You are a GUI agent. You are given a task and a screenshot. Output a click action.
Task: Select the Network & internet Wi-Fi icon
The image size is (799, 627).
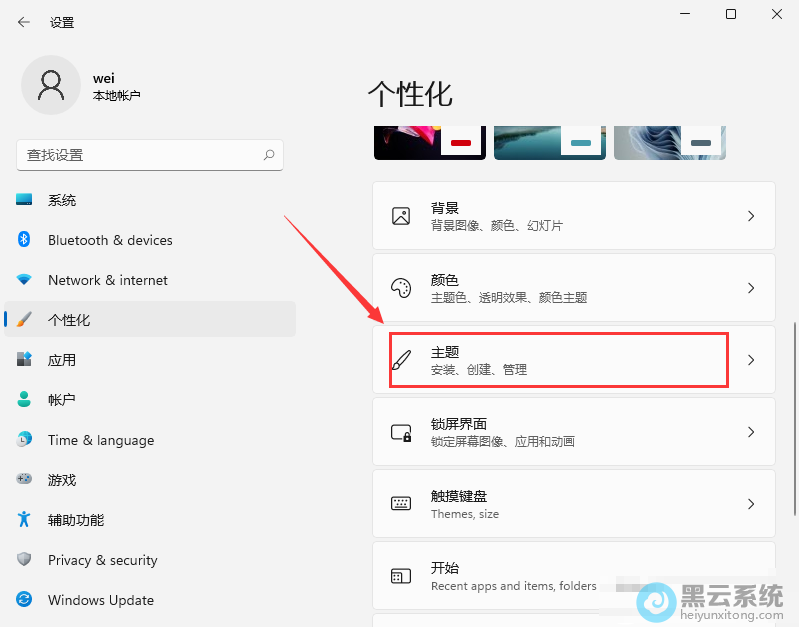pos(25,280)
